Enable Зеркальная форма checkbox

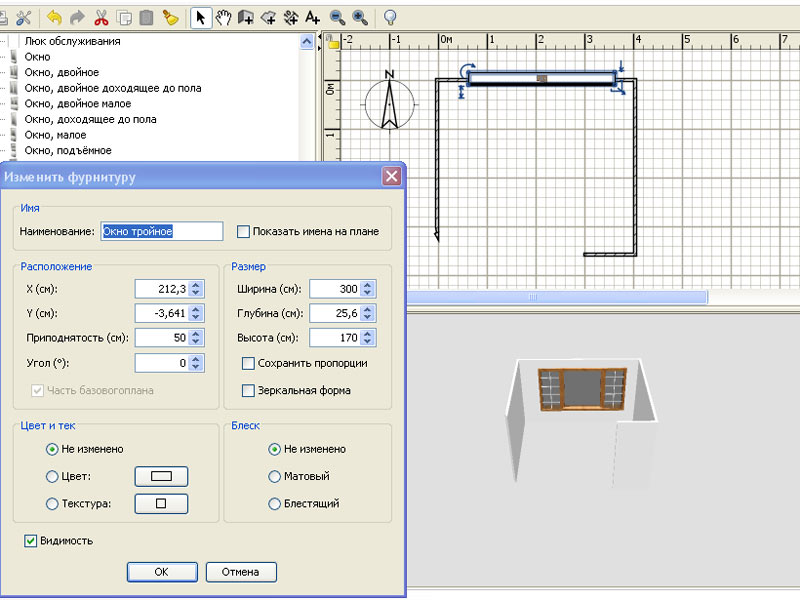click(x=248, y=390)
